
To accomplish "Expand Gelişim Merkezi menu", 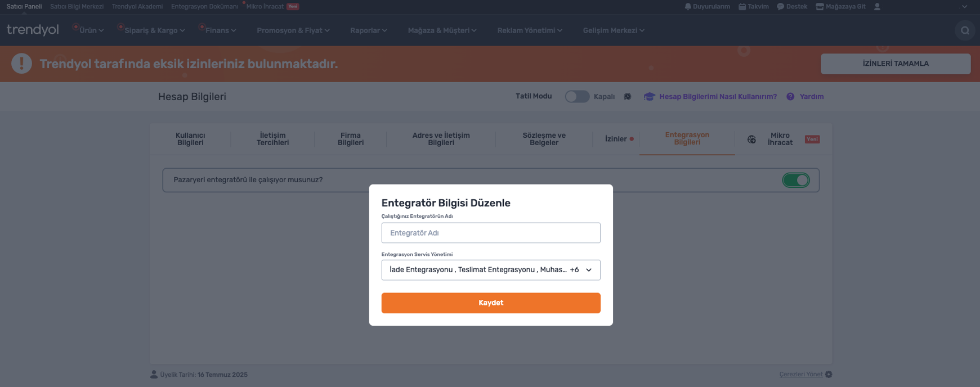I will coord(614,30).
